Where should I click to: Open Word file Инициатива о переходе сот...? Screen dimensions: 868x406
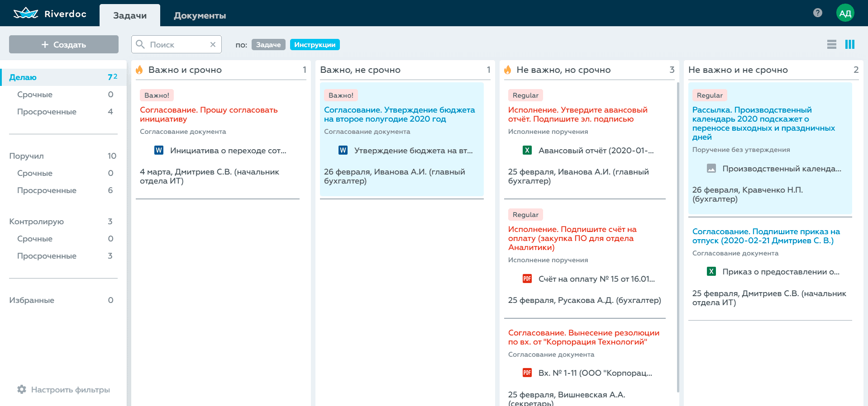pos(220,151)
